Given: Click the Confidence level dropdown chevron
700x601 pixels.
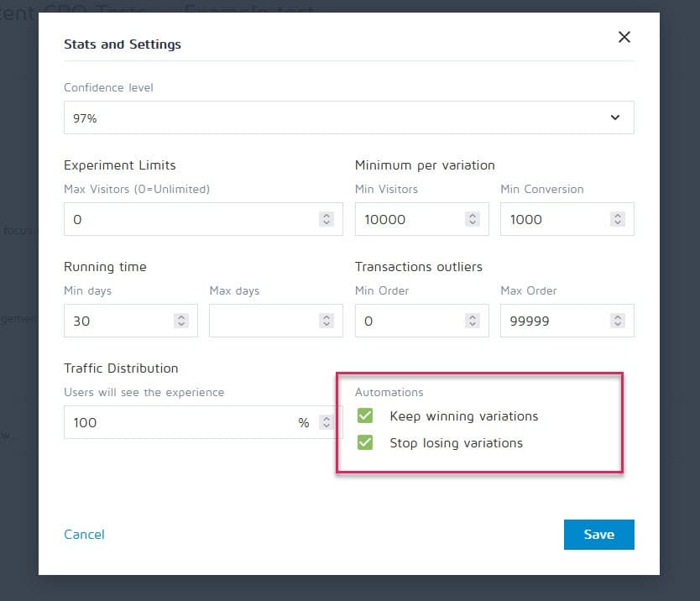Looking at the screenshot, I should pyautogui.click(x=615, y=118).
